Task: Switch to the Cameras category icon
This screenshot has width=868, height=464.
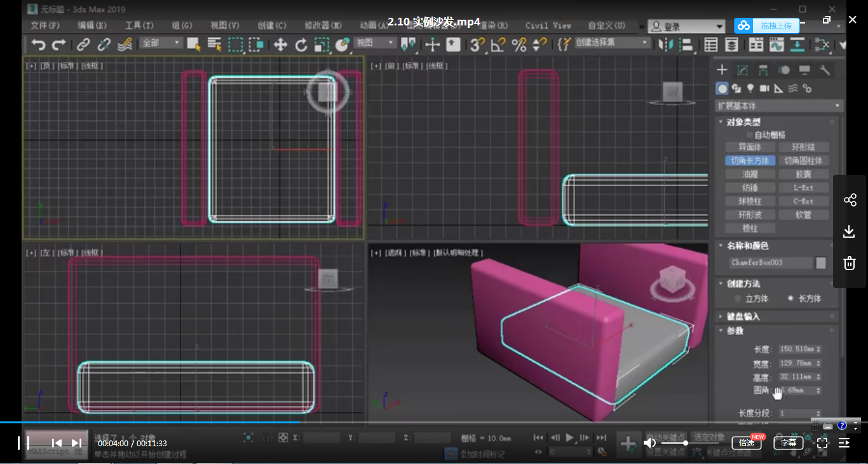Action: (x=764, y=88)
